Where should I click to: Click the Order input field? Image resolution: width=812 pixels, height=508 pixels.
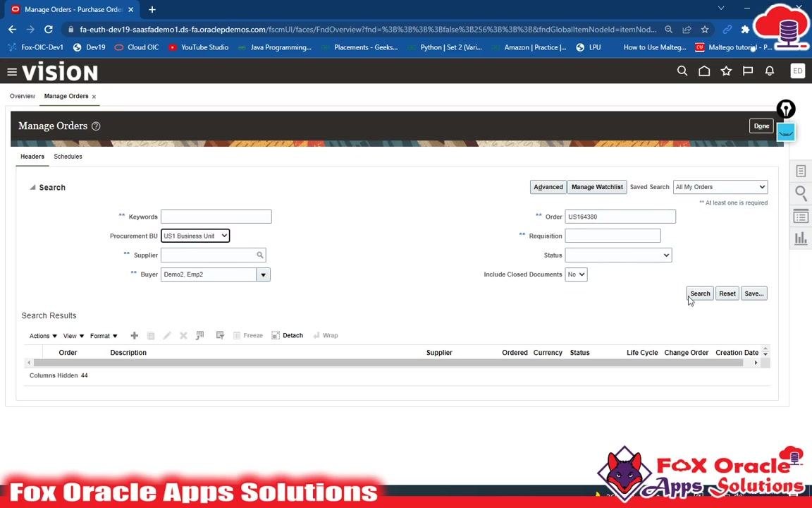[620, 217]
